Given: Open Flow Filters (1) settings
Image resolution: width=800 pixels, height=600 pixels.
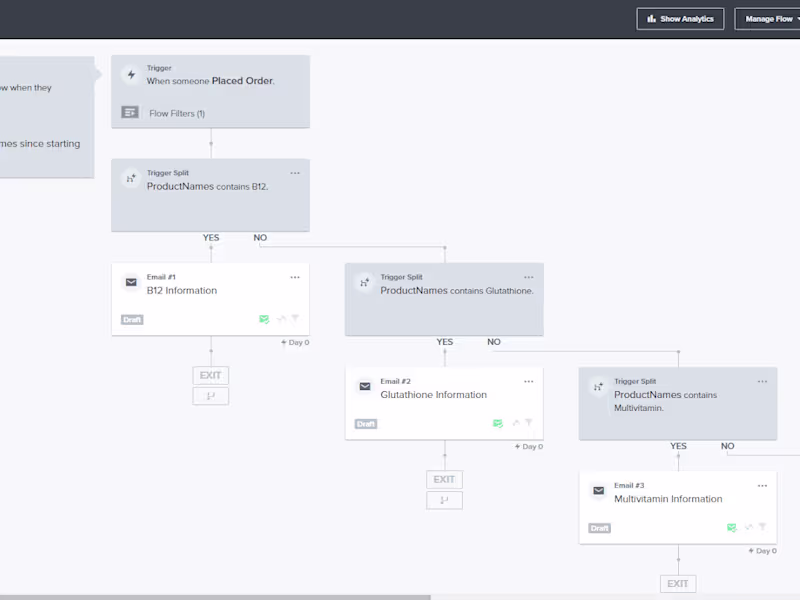Looking at the screenshot, I should [177, 113].
